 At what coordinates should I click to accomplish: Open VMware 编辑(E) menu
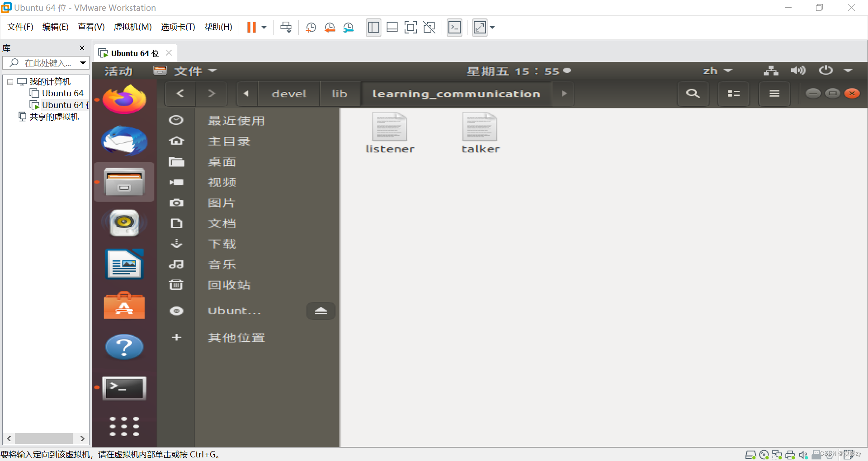click(x=56, y=27)
